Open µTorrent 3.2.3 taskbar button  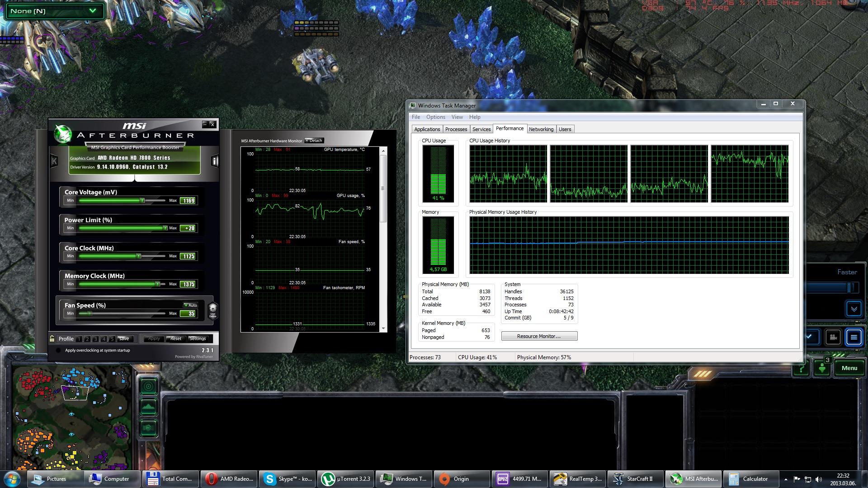(346, 479)
